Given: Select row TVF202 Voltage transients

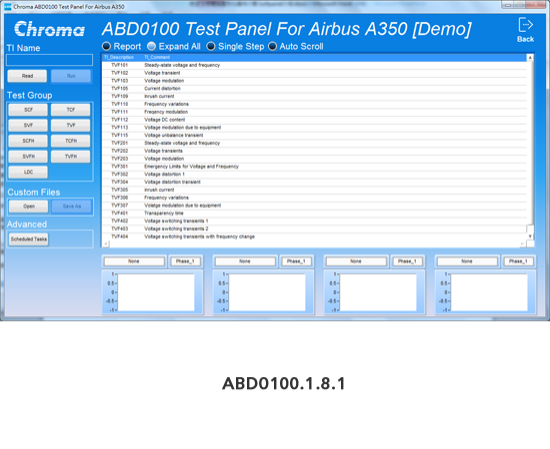Looking at the screenshot, I should (314, 151).
